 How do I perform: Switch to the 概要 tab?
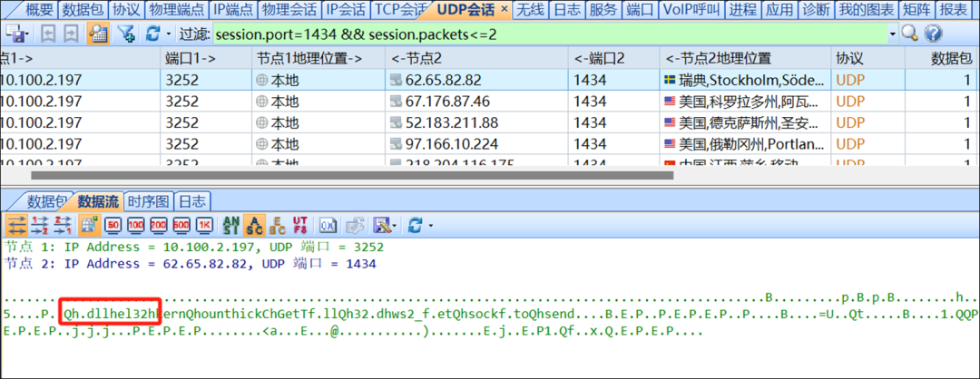[40, 9]
